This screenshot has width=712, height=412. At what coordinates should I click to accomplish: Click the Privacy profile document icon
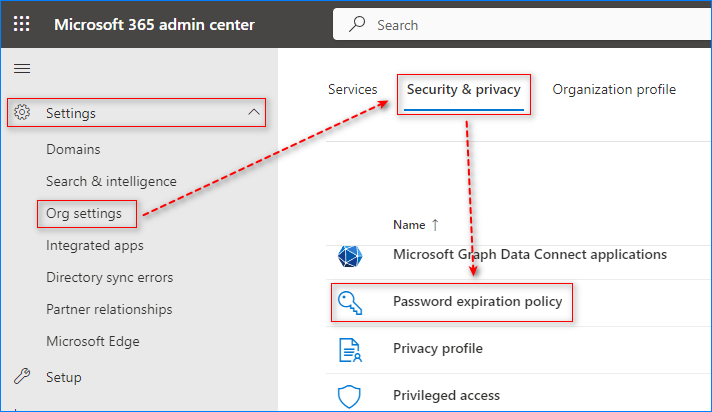[350, 350]
